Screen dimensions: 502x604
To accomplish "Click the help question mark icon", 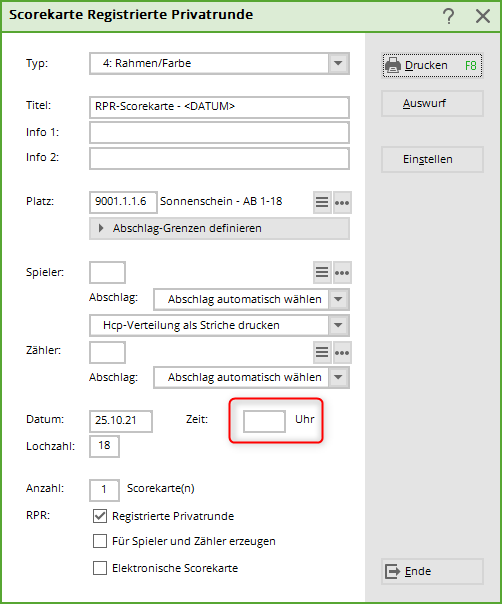I will coord(448,16).
